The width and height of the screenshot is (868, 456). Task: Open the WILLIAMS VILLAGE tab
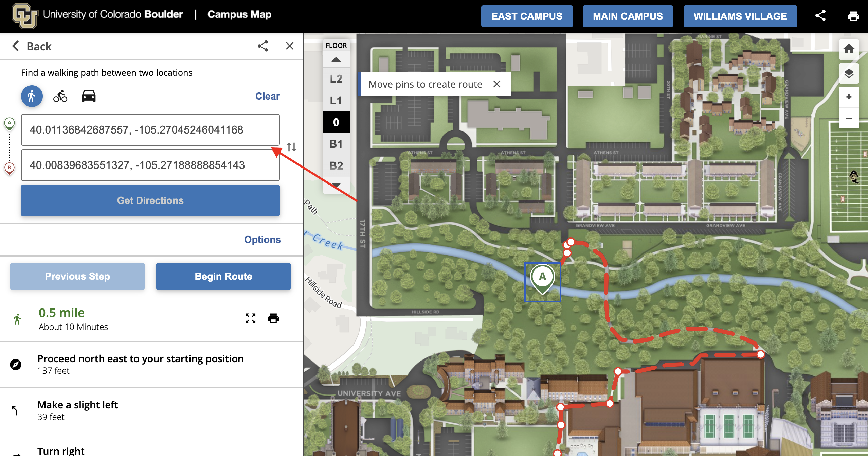pos(740,16)
